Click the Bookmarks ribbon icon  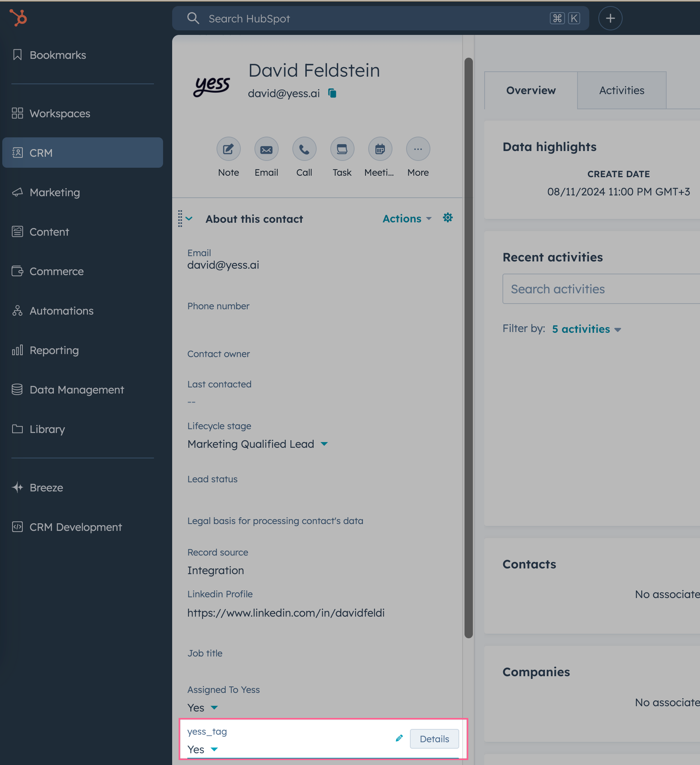(x=17, y=55)
